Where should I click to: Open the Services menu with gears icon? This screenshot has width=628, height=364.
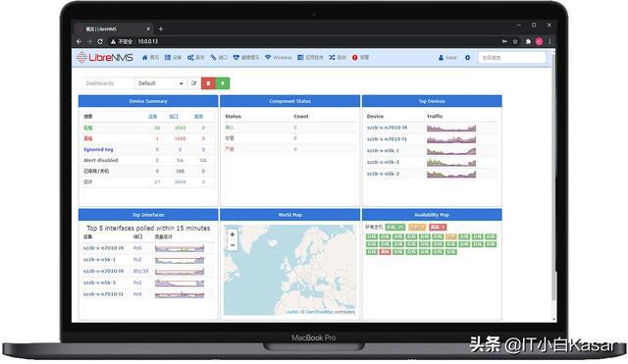[196, 58]
